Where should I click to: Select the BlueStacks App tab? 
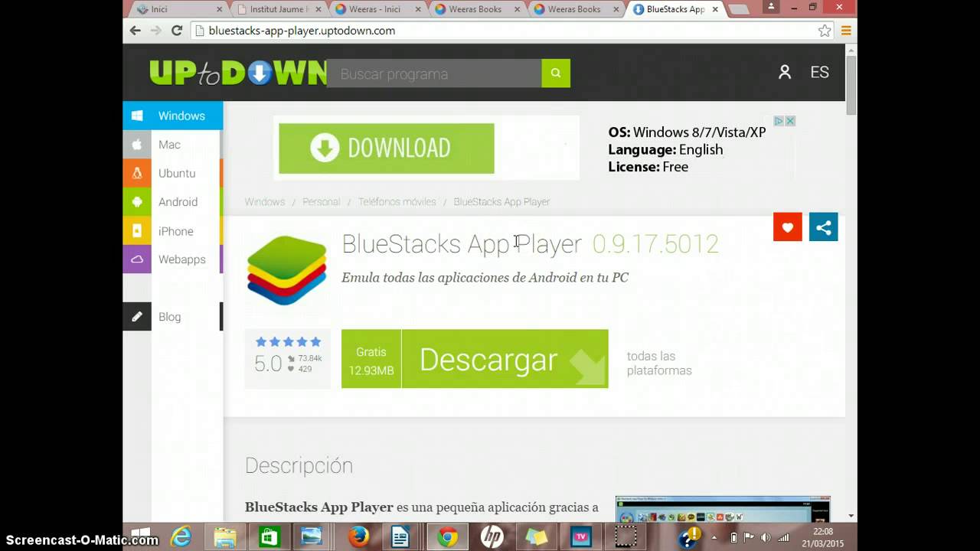pos(676,9)
